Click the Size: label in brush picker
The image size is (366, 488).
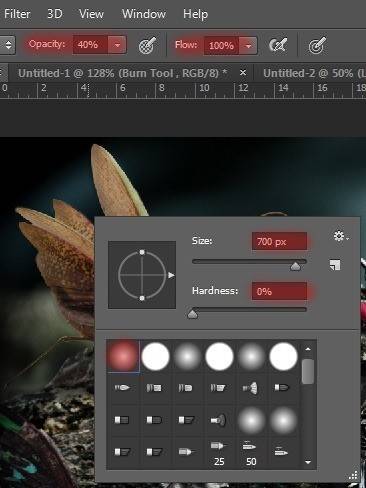pyautogui.click(x=202, y=241)
